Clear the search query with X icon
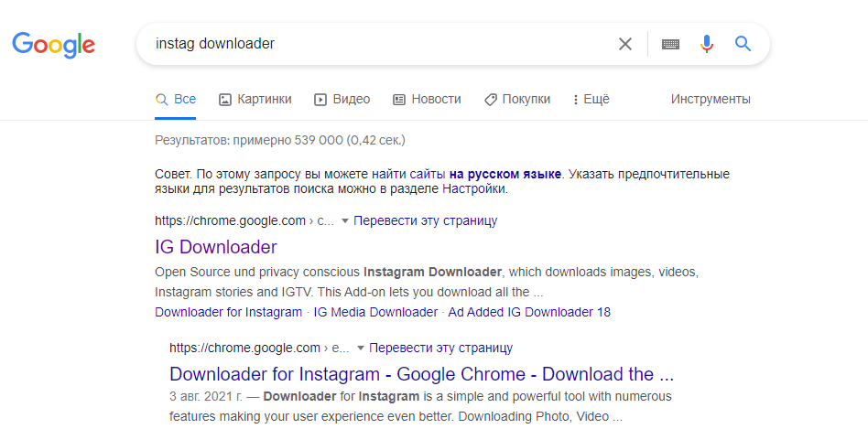The height and width of the screenshot is (429, 868). (625, 44)
